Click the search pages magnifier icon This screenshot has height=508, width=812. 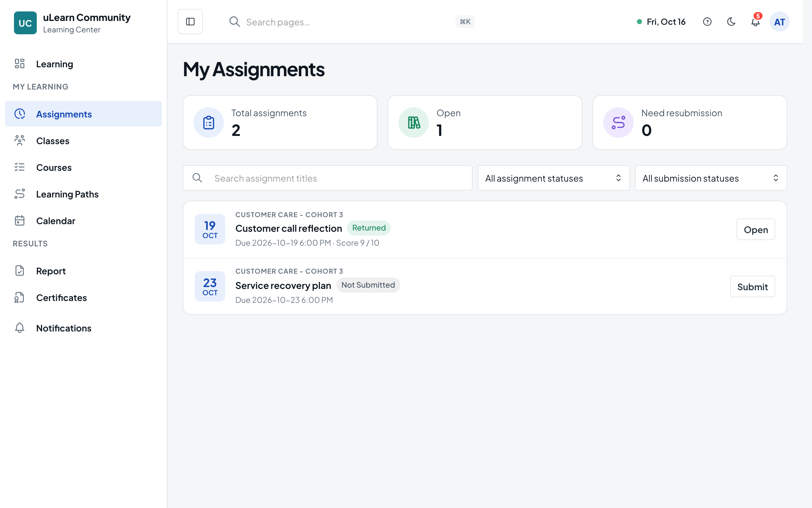pyautogui.click(x=234, y=22)
